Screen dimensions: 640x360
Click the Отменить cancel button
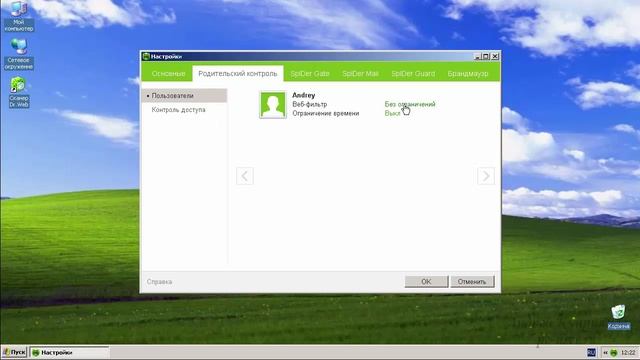(472, 282)
